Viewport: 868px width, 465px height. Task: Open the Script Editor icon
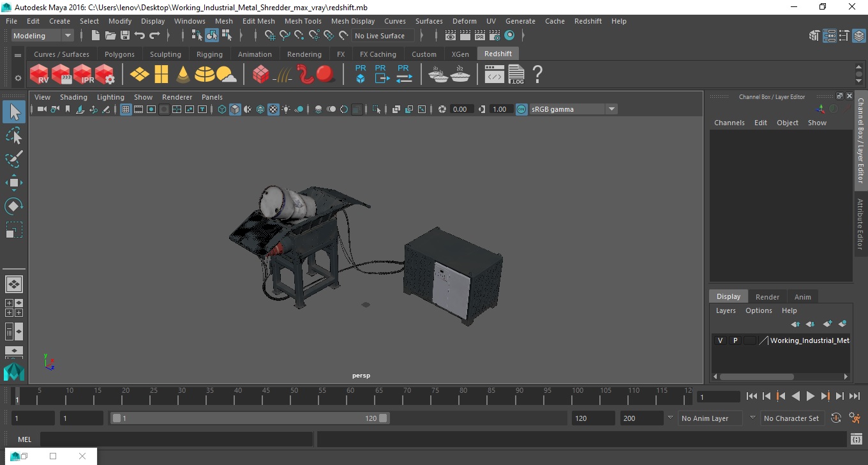(857, 439)
